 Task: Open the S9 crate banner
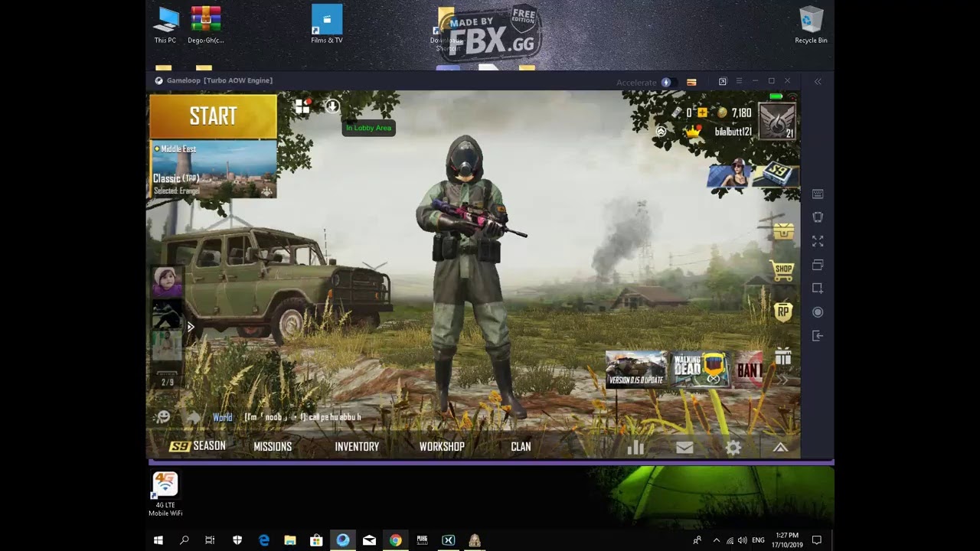coord(776,174)
